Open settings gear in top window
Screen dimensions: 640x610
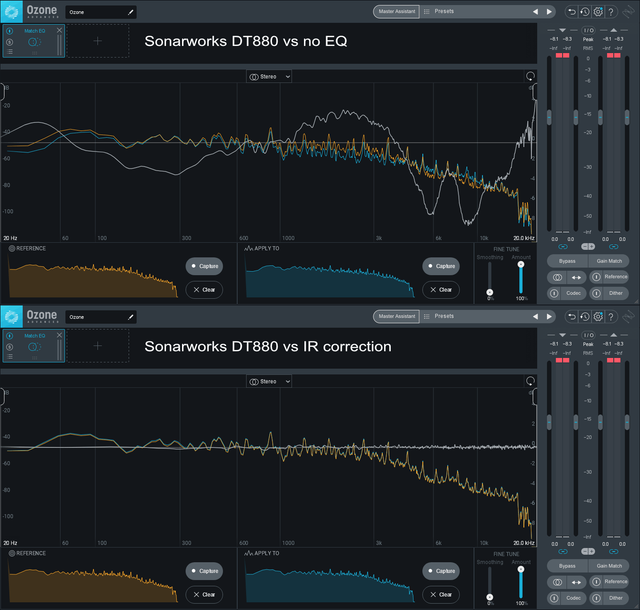coord(598,12)
